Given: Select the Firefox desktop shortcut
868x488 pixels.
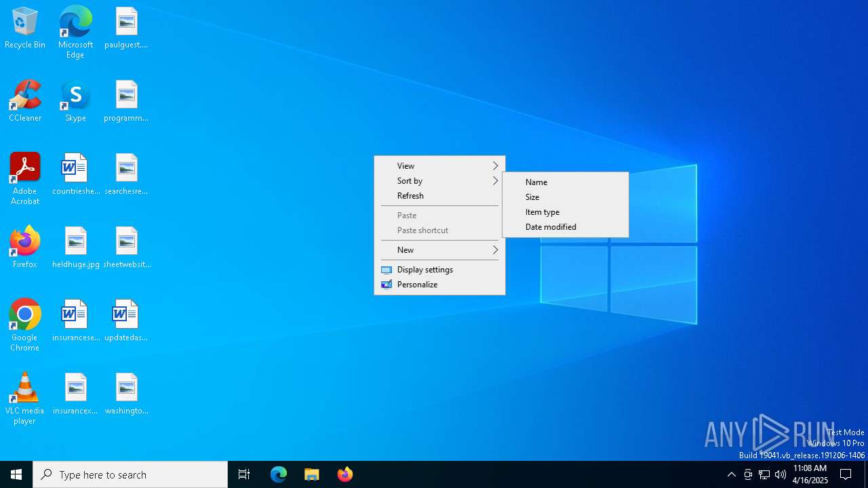Looking at the screenshot, I should 25,247.
